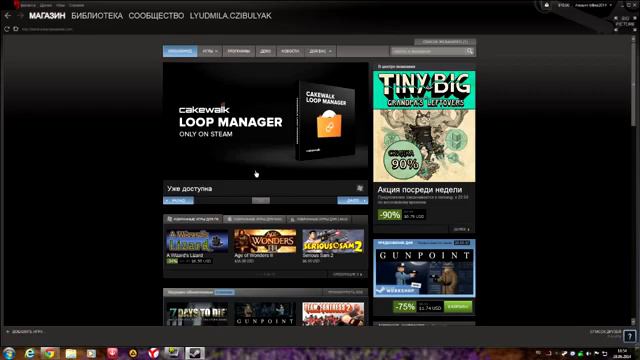Expand the last store menu dropdown

320,51
